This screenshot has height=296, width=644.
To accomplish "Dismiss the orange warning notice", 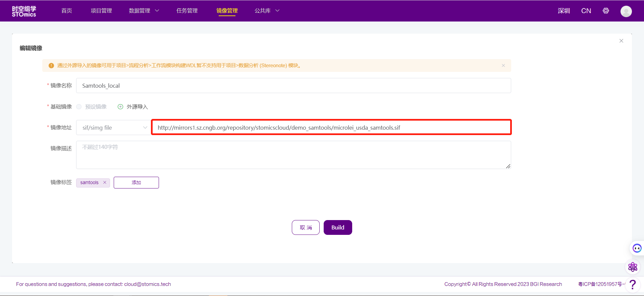I will pyautogui.click(x=503, y=66).
